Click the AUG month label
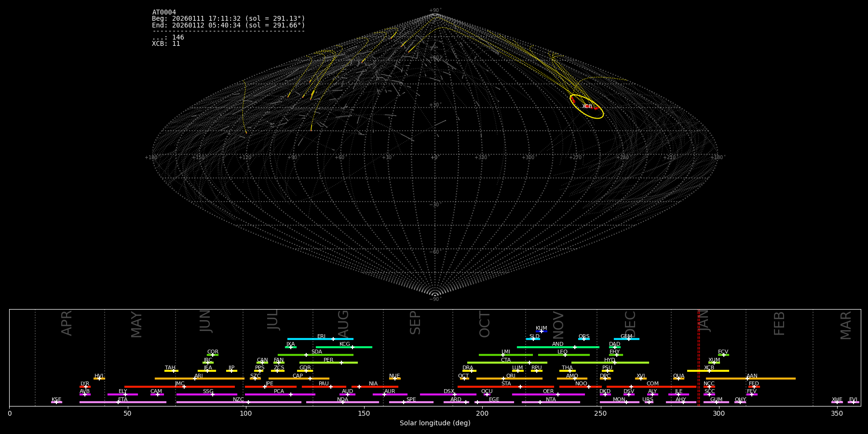The height and width of the screenshot is (434, 868). tap(343, 324)
